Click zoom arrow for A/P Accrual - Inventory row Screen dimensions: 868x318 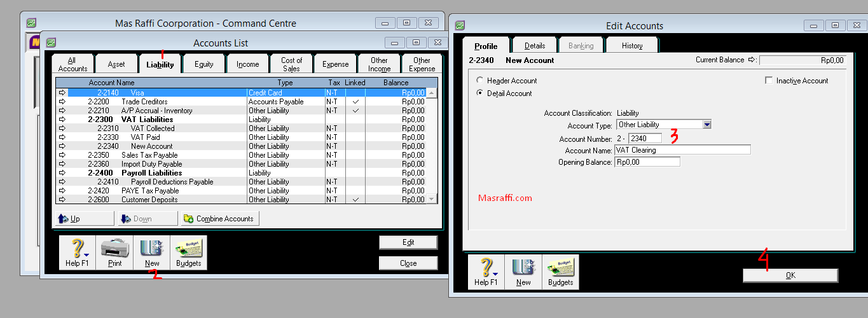pos(62,111)
